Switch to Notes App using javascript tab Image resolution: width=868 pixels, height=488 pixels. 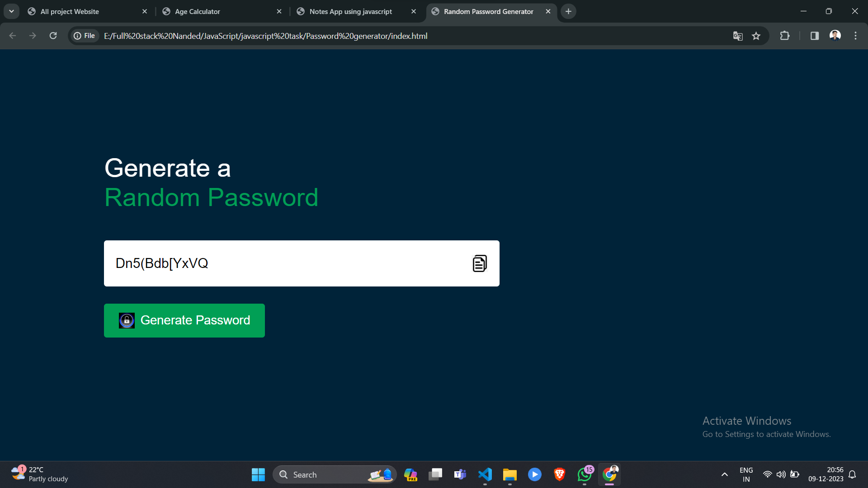(x=351, y=11)
